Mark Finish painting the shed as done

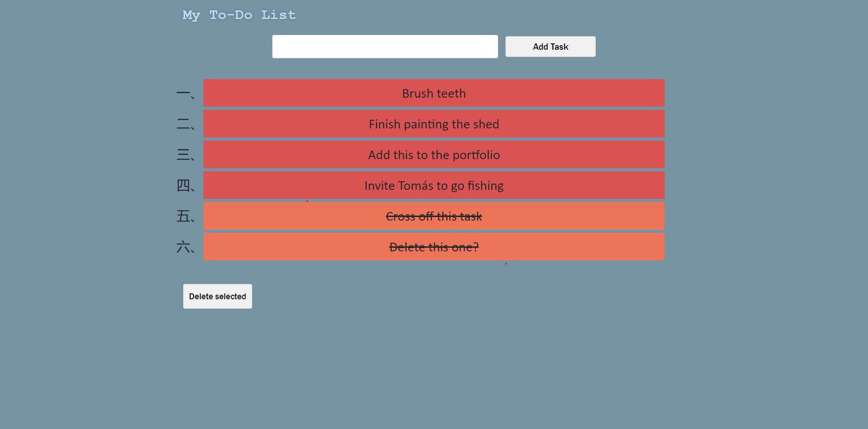coord(434,124)
